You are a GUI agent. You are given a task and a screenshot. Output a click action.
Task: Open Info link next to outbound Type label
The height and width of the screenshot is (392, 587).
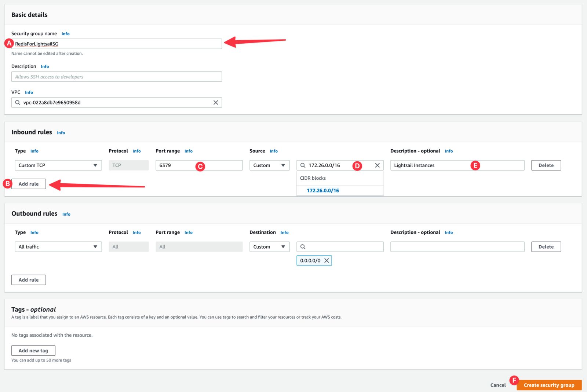[34, 232]
